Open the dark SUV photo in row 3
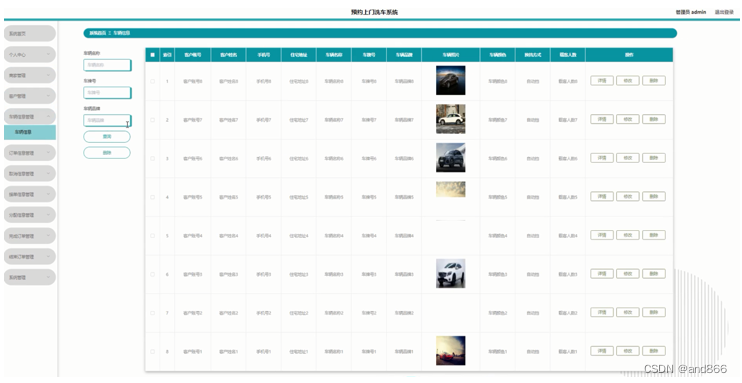This screenshot has width=742, height=383. [x=450, y=158]
